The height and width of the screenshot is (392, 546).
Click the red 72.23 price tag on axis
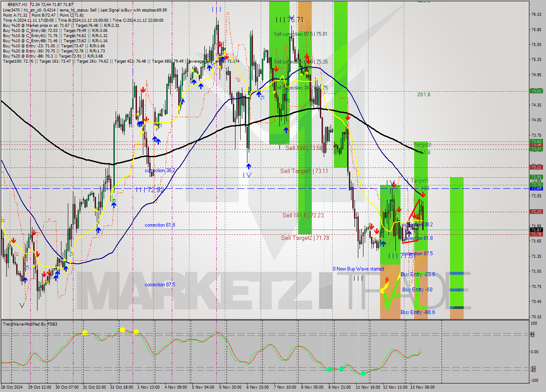[x=536, y=211]
